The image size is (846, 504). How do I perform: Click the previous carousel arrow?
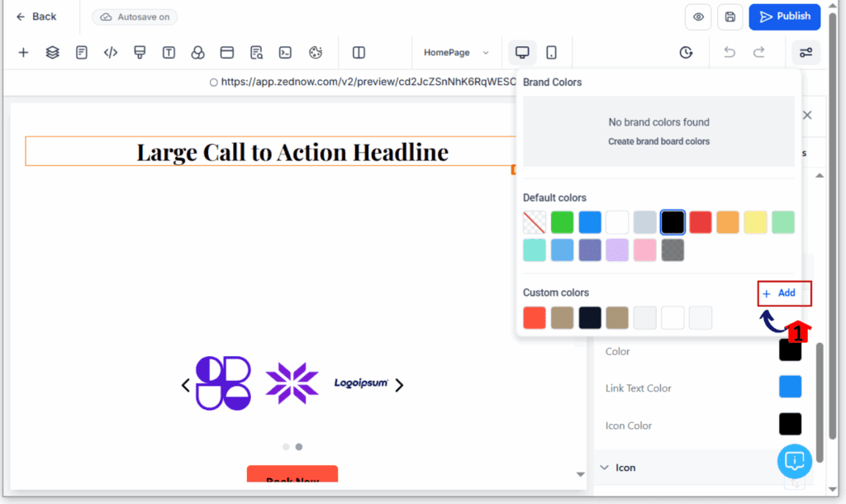click(x=185, y=385)
